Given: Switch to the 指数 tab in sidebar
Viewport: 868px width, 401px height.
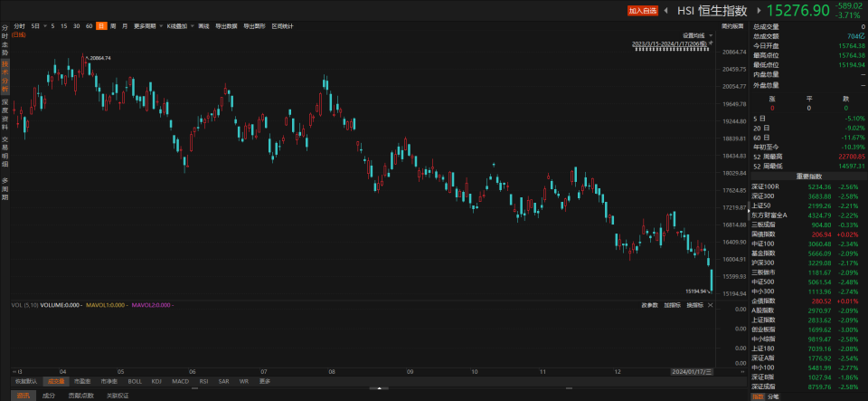Looking at the screenshot, I should pos(758,396).
